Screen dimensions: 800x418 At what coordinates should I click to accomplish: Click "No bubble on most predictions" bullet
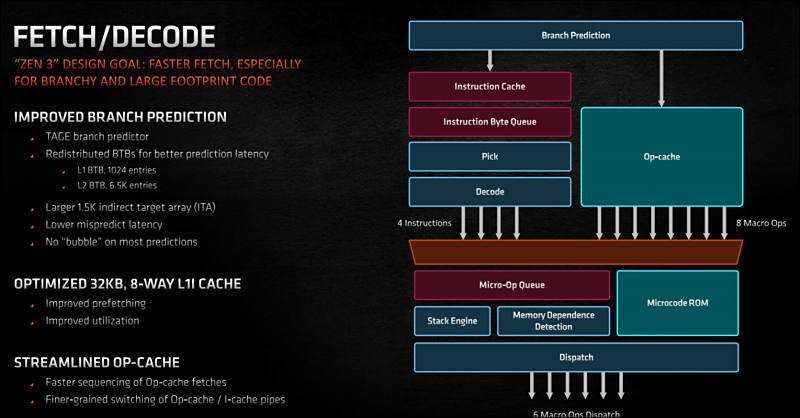pyautogui.click(x=121, y=242)
